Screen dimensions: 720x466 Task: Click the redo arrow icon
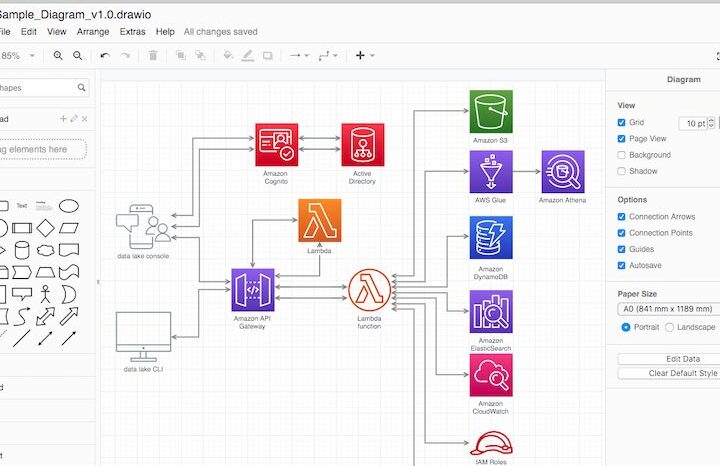pyautogui.click(x=125, y=56)
